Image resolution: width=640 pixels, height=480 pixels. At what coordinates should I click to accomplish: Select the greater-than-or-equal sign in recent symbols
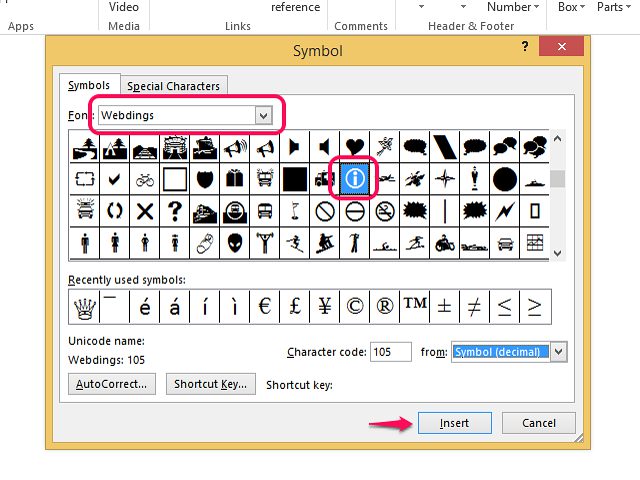pos(535,307)
